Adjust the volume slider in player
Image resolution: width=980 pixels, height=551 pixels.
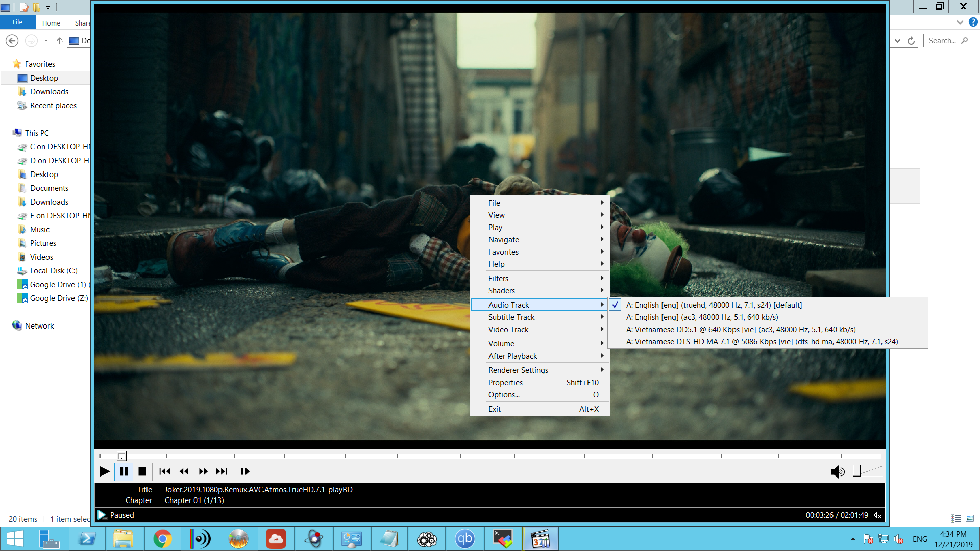pos(868,470)
